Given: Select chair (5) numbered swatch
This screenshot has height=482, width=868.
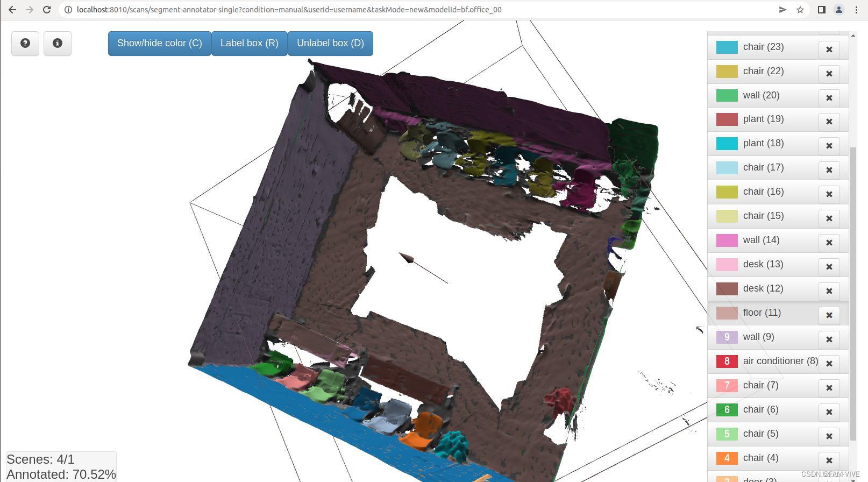Looking at the screenshot, I should coord(727,434).
